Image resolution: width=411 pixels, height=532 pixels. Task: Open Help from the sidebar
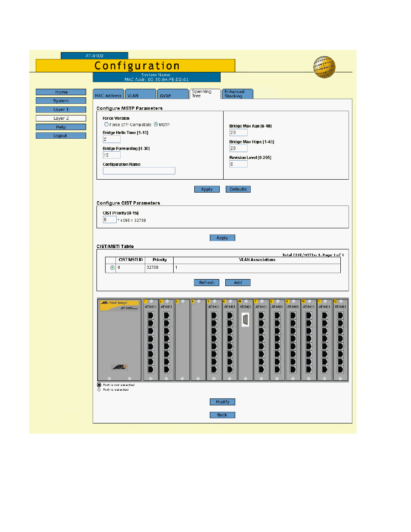click(61, 127)
